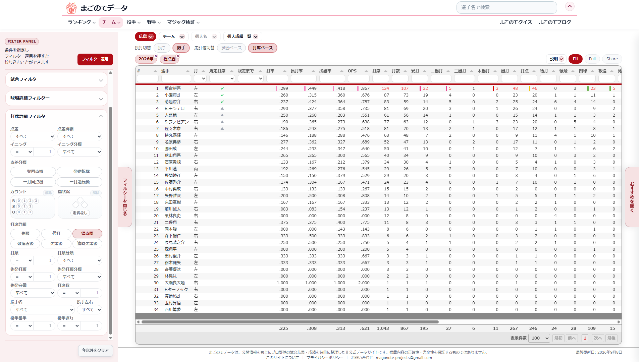Click the sidebar scroll-up arrow

coord(110,72)
